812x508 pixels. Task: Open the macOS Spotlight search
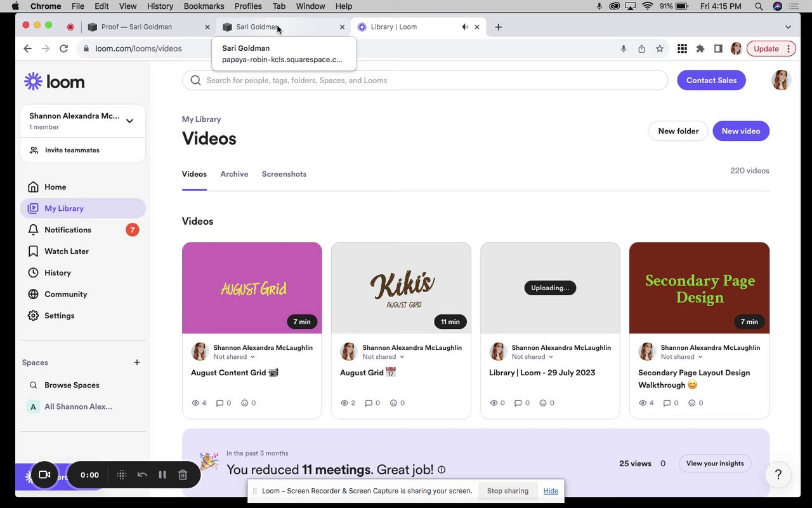pos(759,6)
